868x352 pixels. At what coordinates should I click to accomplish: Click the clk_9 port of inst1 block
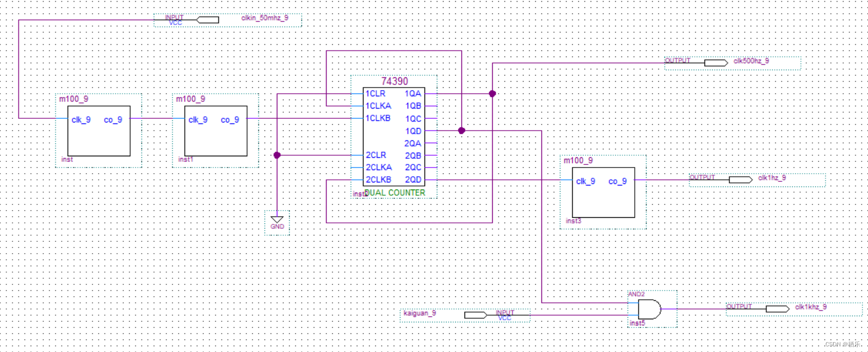coord(198,120)
